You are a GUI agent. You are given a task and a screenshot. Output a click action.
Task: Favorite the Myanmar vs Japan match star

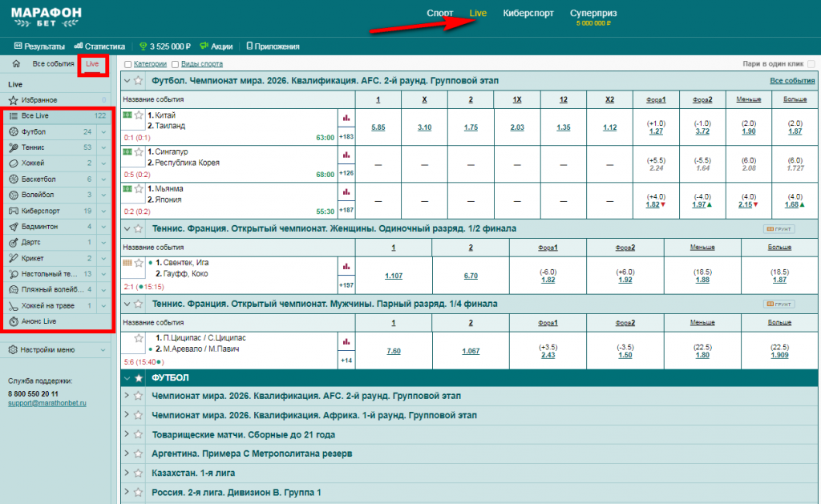(x=139, y=189)
